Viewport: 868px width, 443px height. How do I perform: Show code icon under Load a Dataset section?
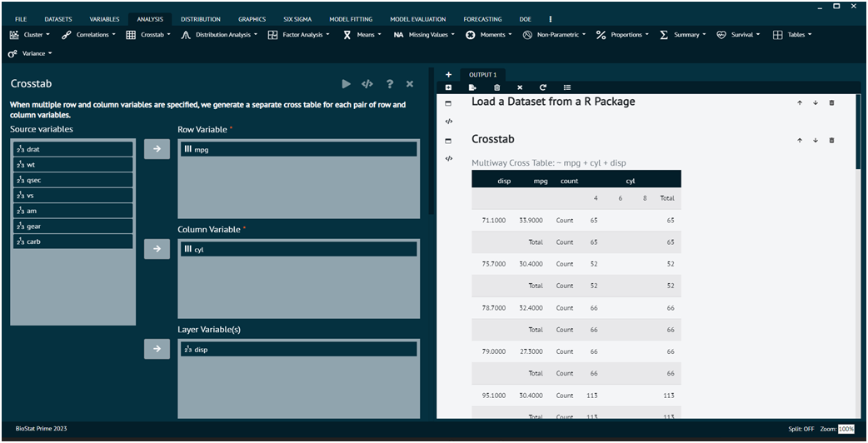[449, 121]
